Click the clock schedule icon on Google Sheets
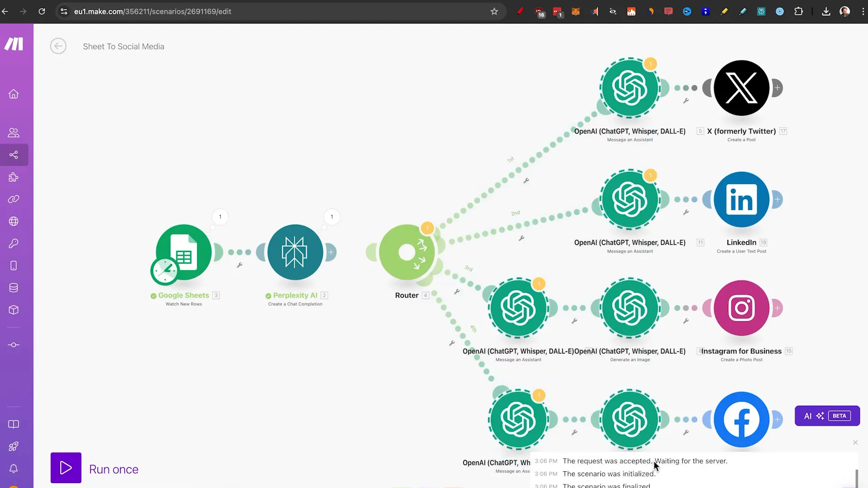Image resolution: width=868 pixels, height=488 pixels. pyautogui.click(x=165, y=271)
